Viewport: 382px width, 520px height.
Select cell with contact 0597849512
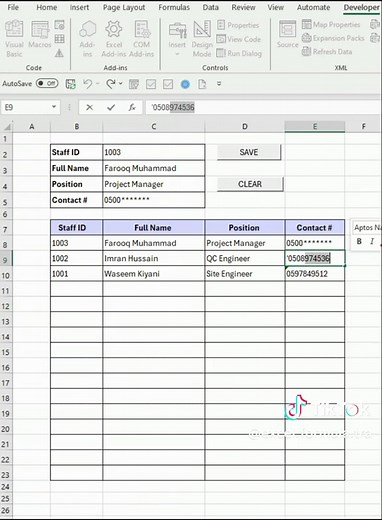tap(315, 274)
